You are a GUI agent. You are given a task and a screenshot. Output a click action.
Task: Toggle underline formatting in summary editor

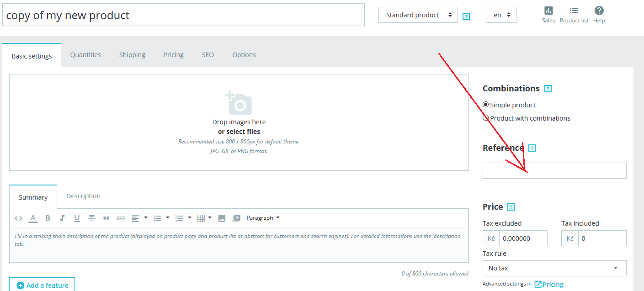coord(77,218)
